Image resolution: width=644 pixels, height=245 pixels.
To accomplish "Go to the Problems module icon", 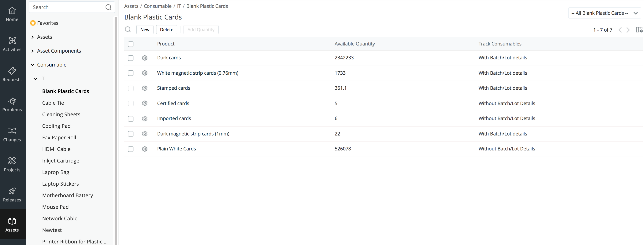I will [12, 101].
